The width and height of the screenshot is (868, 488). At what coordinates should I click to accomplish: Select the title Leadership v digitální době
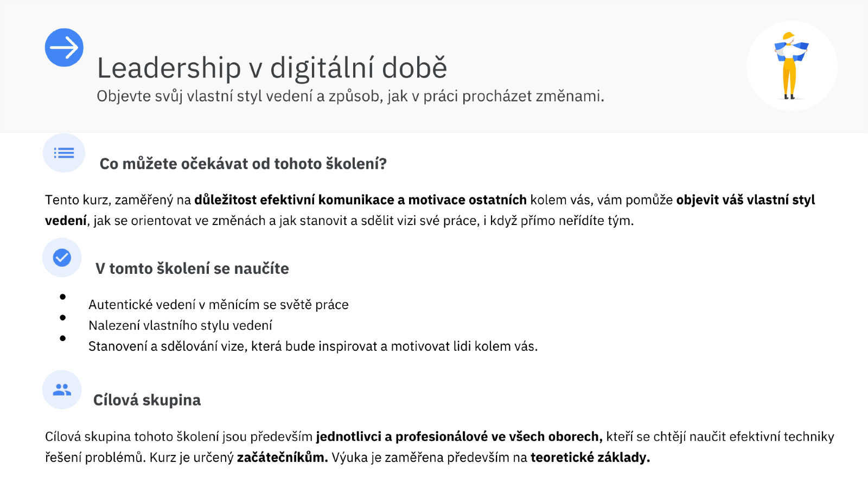click(272, 68)
